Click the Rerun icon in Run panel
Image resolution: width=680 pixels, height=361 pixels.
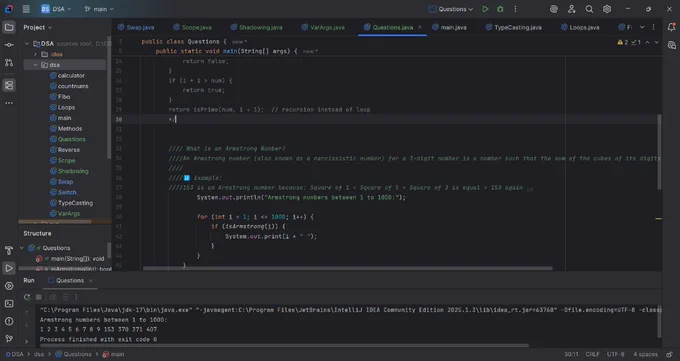[27, 297]
